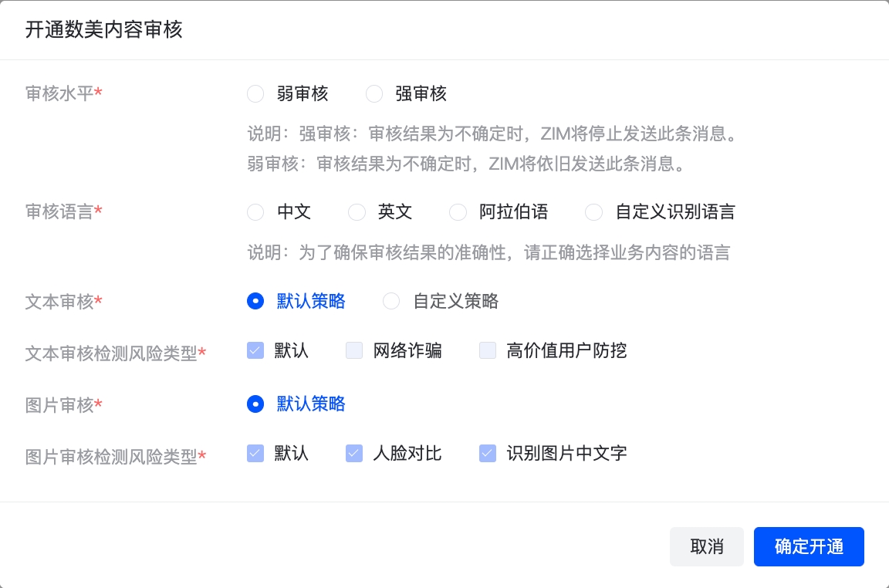Switch 文本审核 to 自定义策略

(392, 302)
